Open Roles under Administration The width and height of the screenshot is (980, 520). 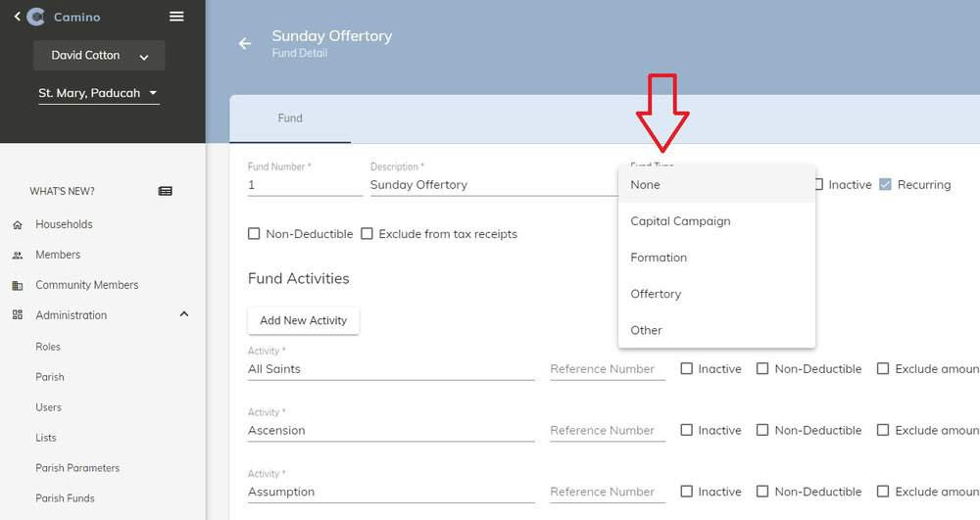point(48,347)
